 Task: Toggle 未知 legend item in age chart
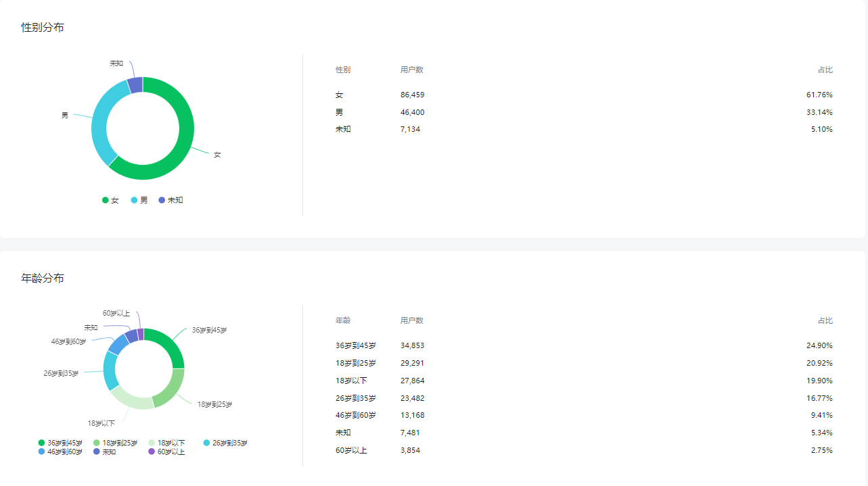click(105, 452)
